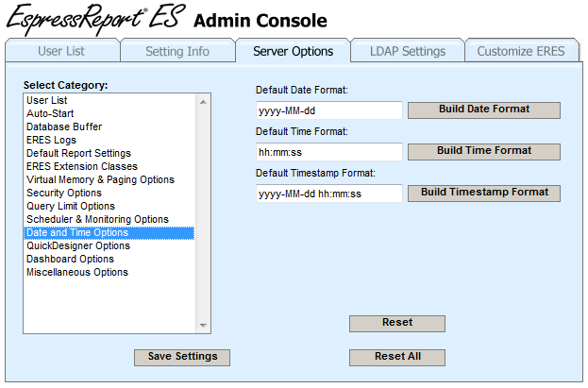Choose ERES Extension Classes category
The height and width of the screenshot is (388, 588).
click(109, 166)
